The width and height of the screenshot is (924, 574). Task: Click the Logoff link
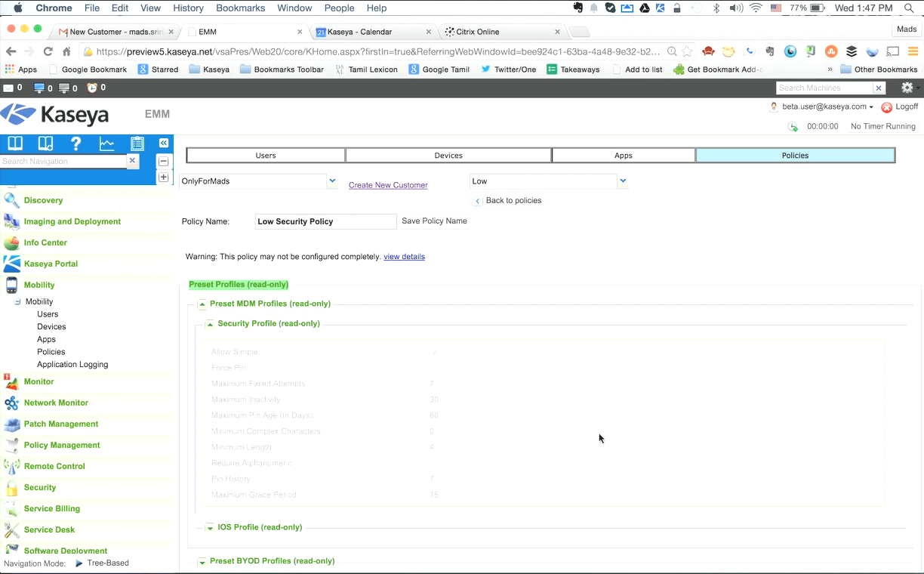pos(907,107)
